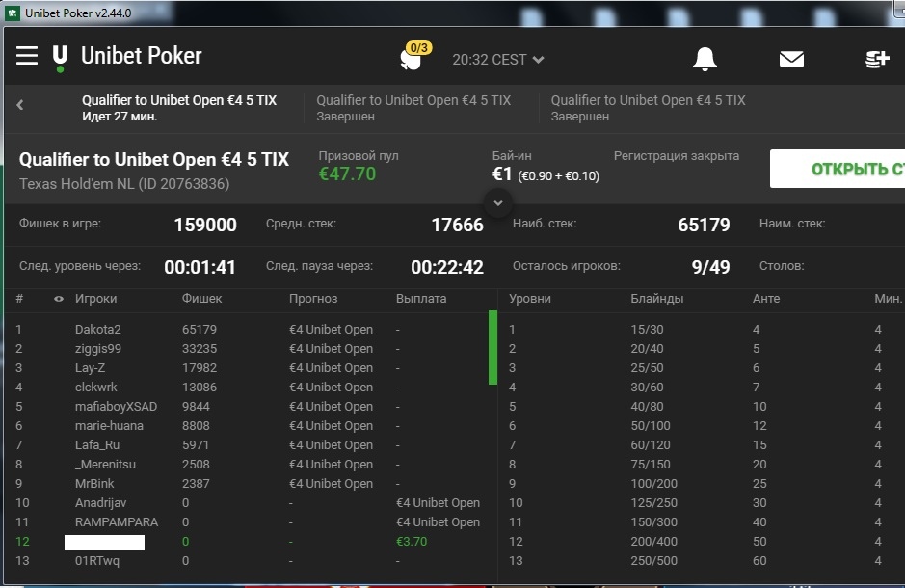Viewport: 905px width, 588px height.
Task: Click chips in play value 159000
Action: coord(205,225)
